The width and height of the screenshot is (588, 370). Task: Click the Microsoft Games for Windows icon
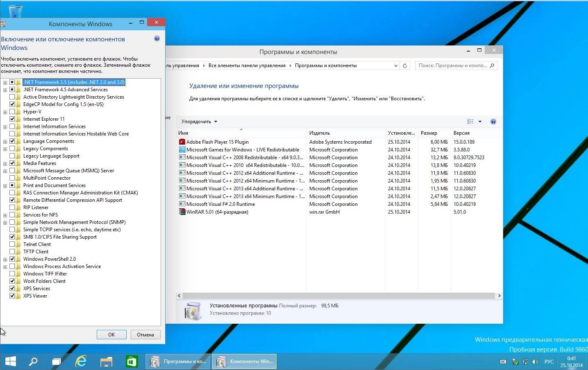point(182,150)
